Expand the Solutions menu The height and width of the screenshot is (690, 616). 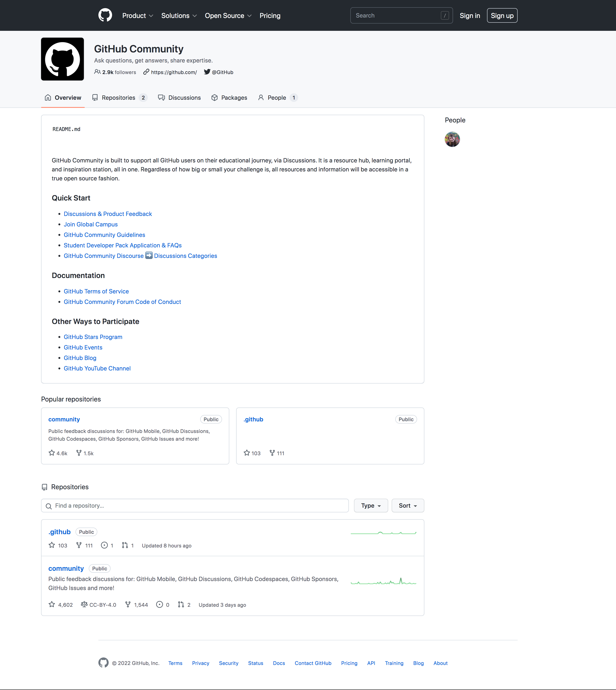pyautogui.click(x=179, y=16)
